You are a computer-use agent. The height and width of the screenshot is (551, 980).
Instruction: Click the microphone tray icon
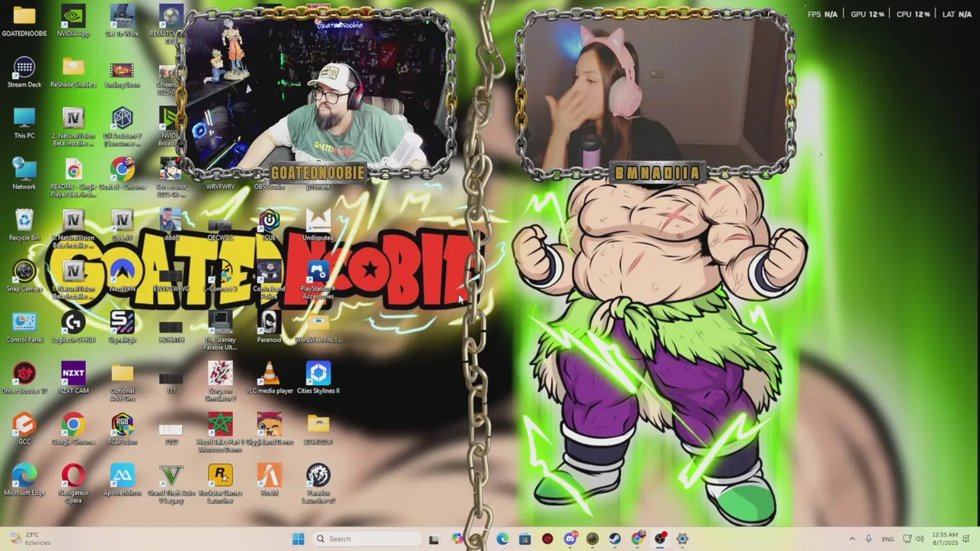868,539
